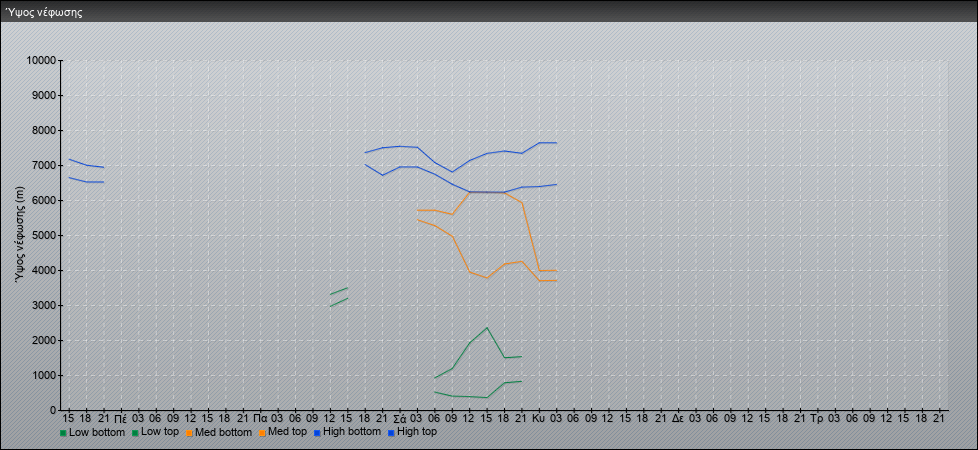The image size is (978, 450).
Task: Select the 9000 y-axis value
Action: [44, 95]
